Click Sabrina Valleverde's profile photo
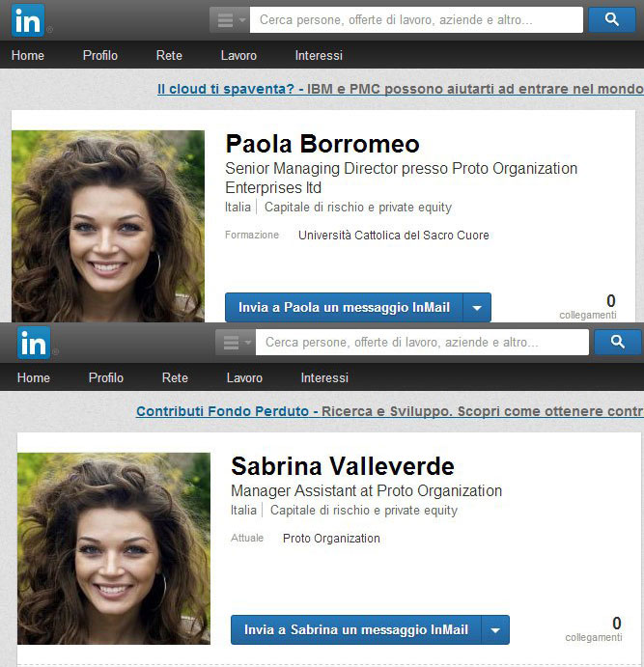The image size is (644, 667). (x=114, y=548)
